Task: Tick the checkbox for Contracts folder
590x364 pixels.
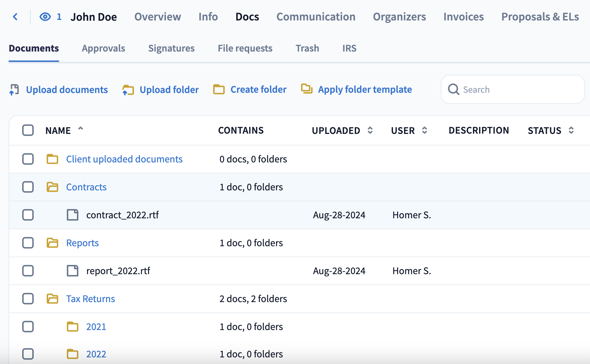Action: coord(28,187)
